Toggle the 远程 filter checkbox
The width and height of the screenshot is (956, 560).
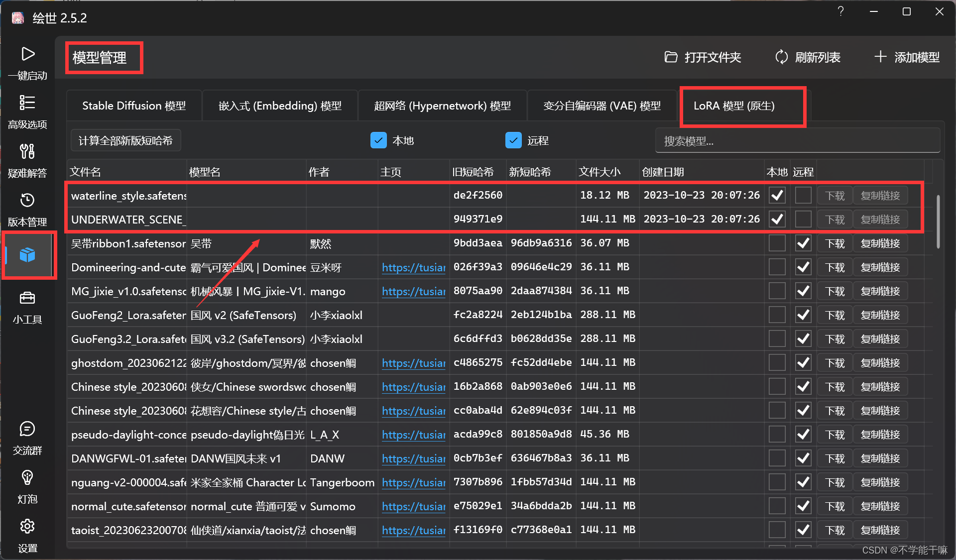tap(513, 140)
